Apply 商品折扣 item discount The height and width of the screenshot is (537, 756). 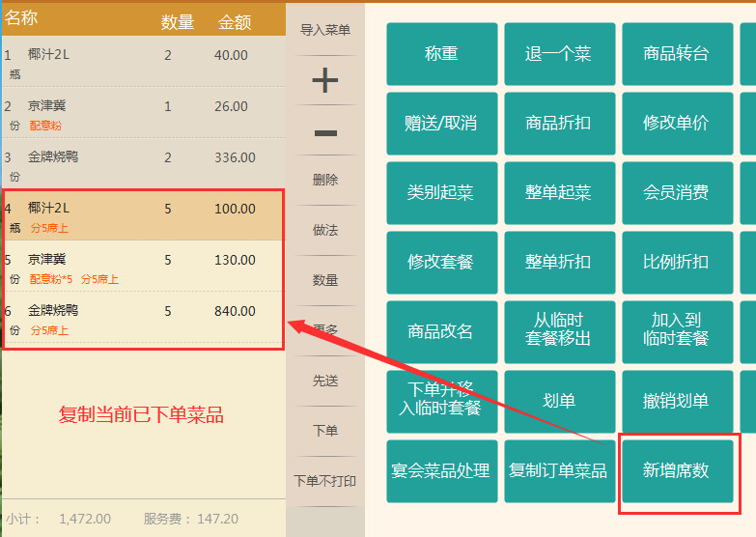pyautogui.click(x=559, y=124)
